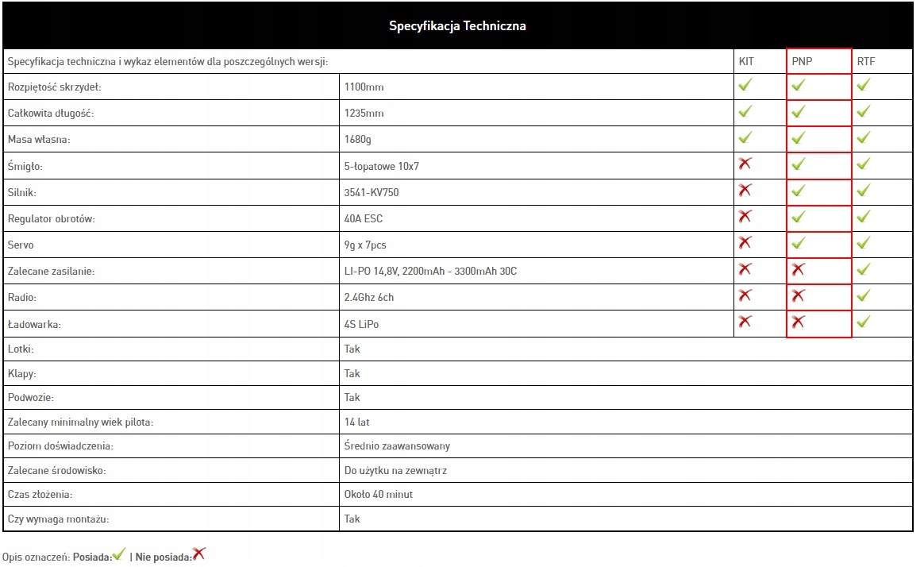Click the RTF checkmark for Ładowarka

(864, 322)
